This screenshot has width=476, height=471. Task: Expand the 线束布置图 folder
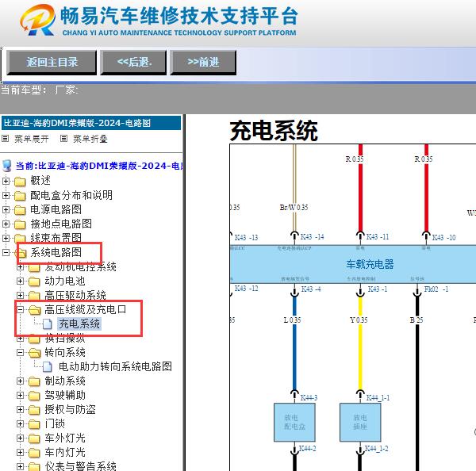point(6,238)
